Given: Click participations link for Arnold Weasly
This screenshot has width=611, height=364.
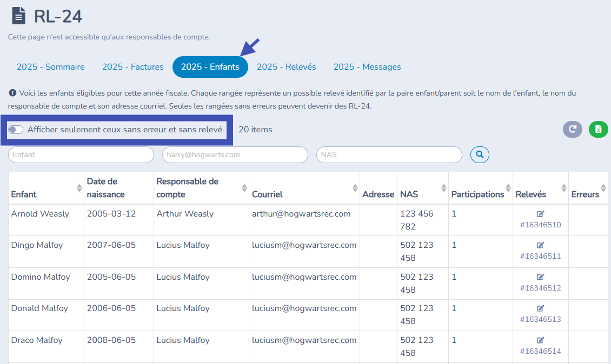Looking at the screenshot, I should [x=454, y=214].
